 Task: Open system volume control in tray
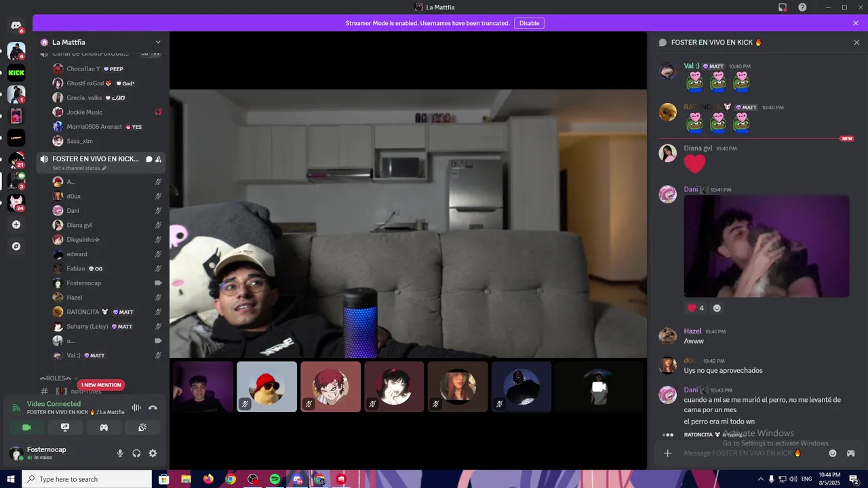[x=793, y=479]
